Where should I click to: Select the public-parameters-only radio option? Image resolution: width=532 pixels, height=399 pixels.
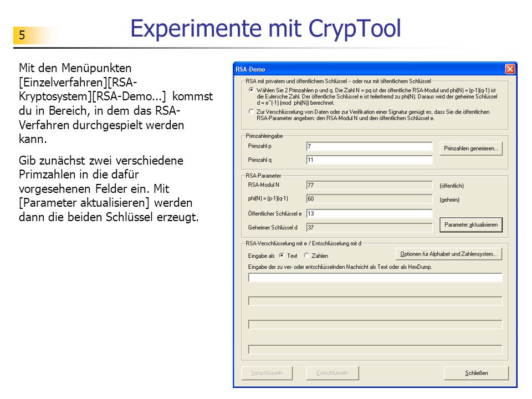tap(251, 111)
